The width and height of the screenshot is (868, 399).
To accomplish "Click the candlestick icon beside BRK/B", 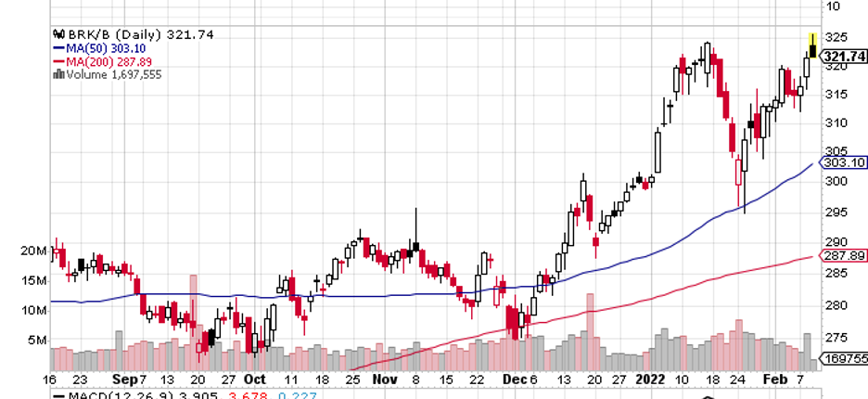I will (x=57, y=35).
